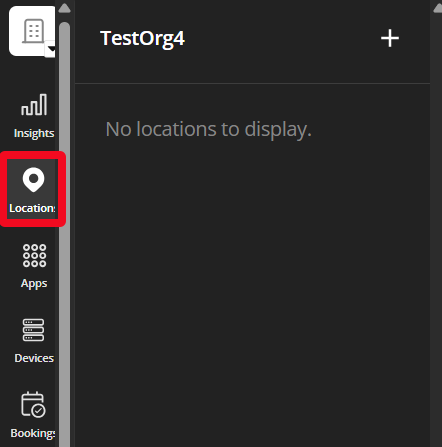Viewport: 442px width, 447px height.
Task: Click the TestOrg4 heading
Action: (x=142, y=38)
